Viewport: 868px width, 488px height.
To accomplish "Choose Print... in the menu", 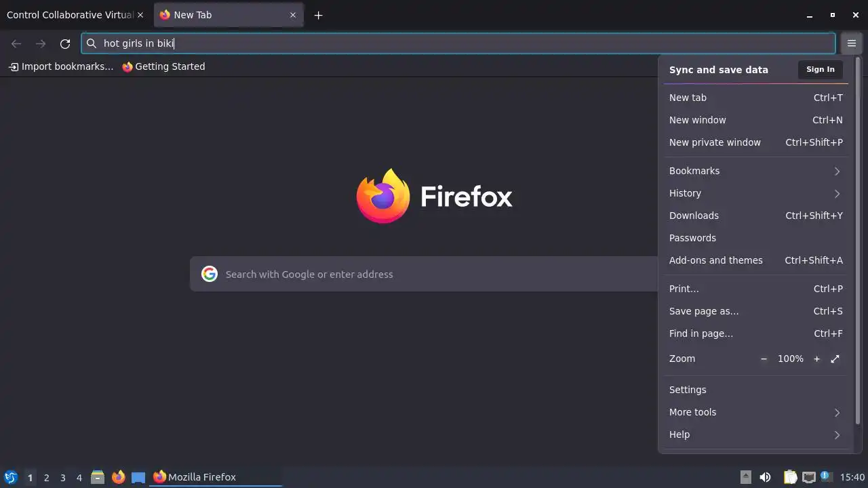I will 755,289.
